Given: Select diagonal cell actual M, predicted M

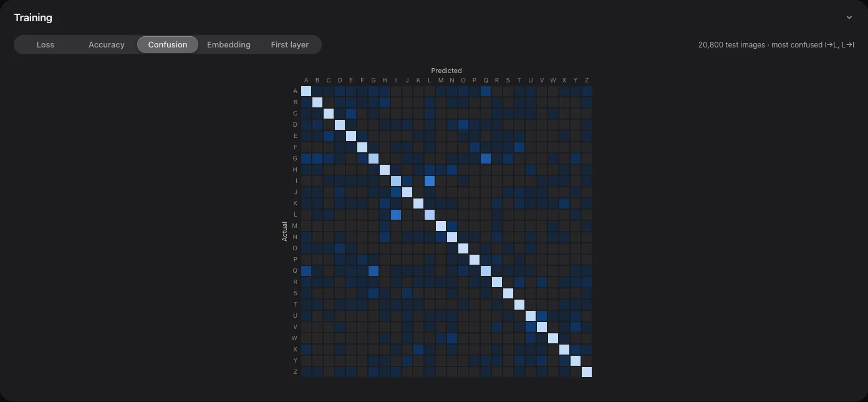Looking at the screenshot, I should tap(441, 226).
